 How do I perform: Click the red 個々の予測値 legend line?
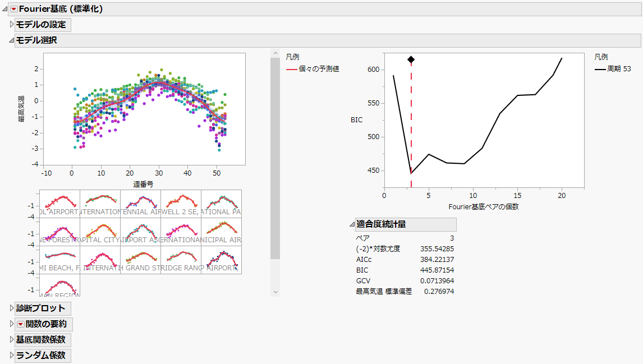[x=291, y=70]
